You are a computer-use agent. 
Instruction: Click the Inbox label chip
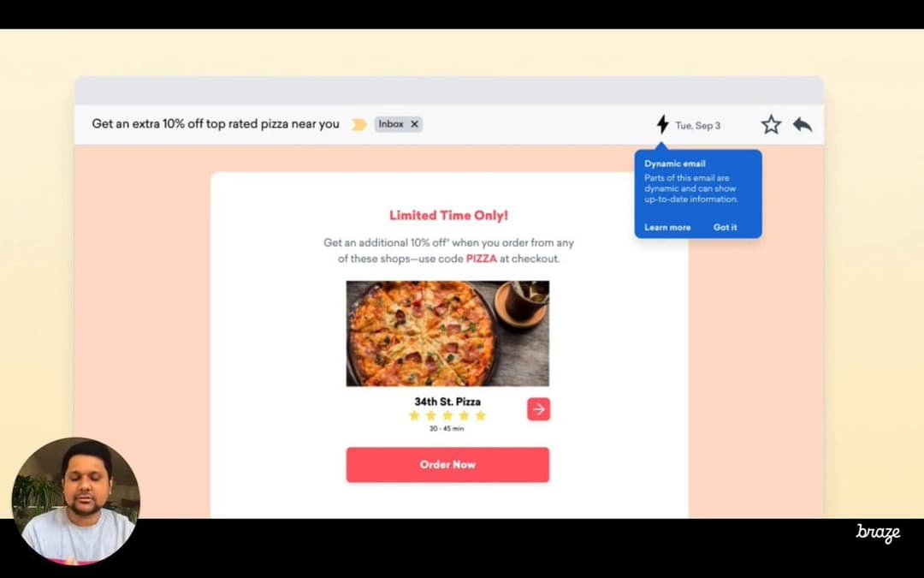[399, 124]
